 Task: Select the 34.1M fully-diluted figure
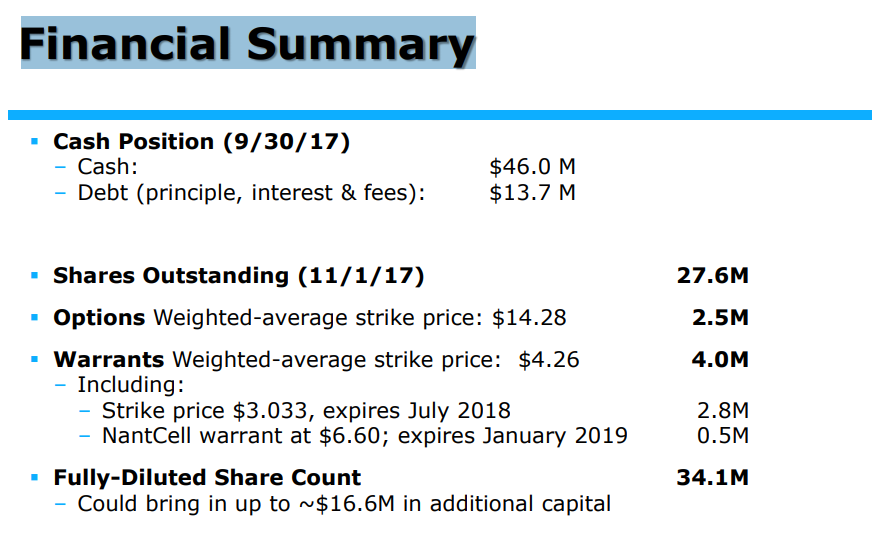(712, 478)
